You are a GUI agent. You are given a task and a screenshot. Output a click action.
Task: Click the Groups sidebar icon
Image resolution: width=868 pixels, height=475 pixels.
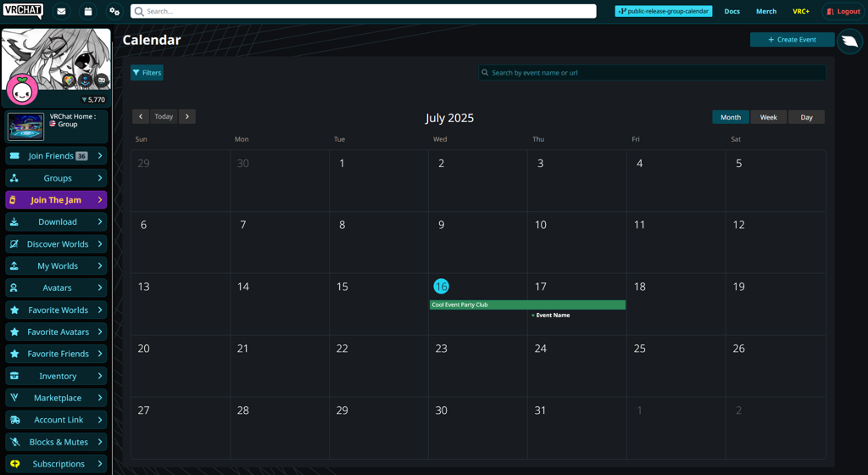pos(14,178)
